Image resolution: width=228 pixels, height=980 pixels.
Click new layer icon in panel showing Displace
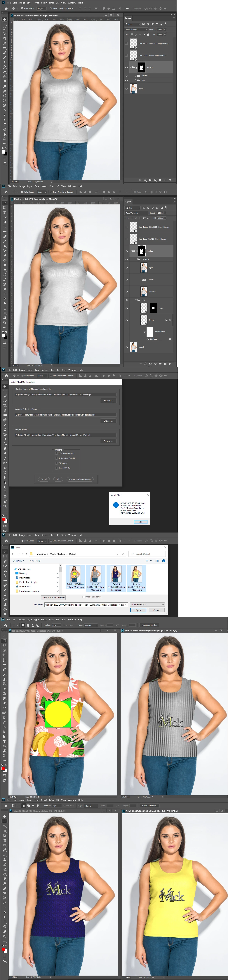click(x=165, y=363)
